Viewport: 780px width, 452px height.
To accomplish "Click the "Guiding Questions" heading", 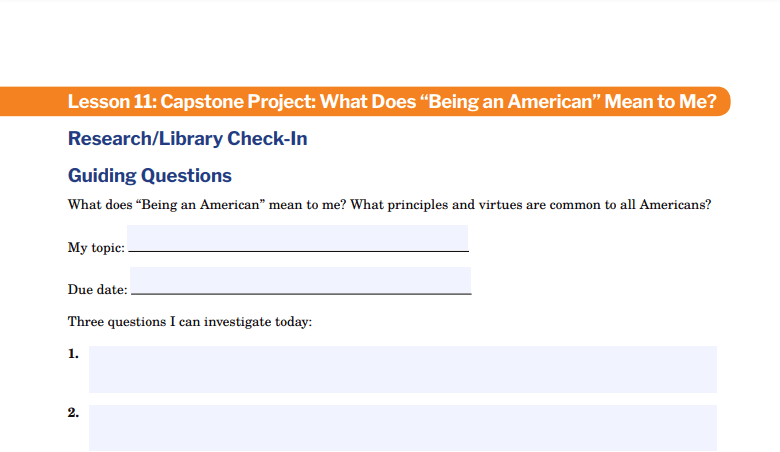I will (150, 176).
